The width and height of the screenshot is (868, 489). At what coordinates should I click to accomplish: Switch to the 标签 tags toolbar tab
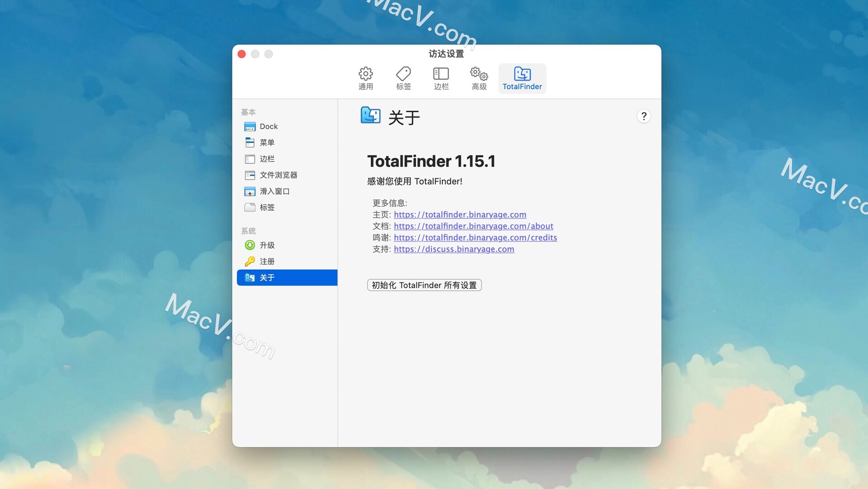[403, 79]
